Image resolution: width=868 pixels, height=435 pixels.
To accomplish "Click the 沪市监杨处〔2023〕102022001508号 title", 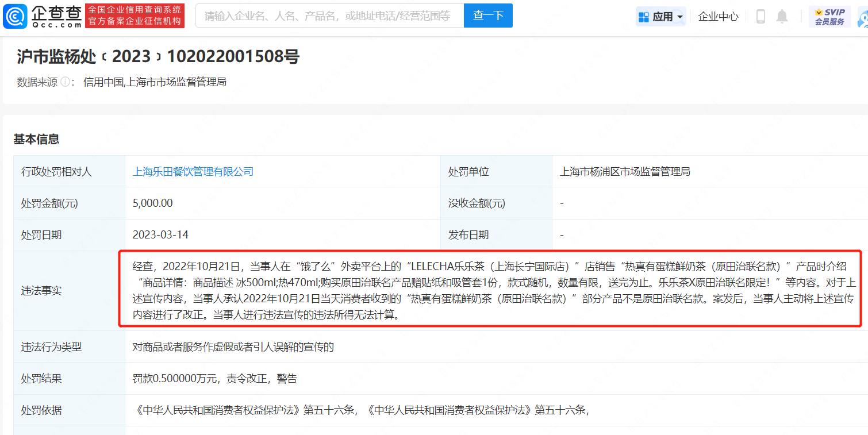I will 158,56.
